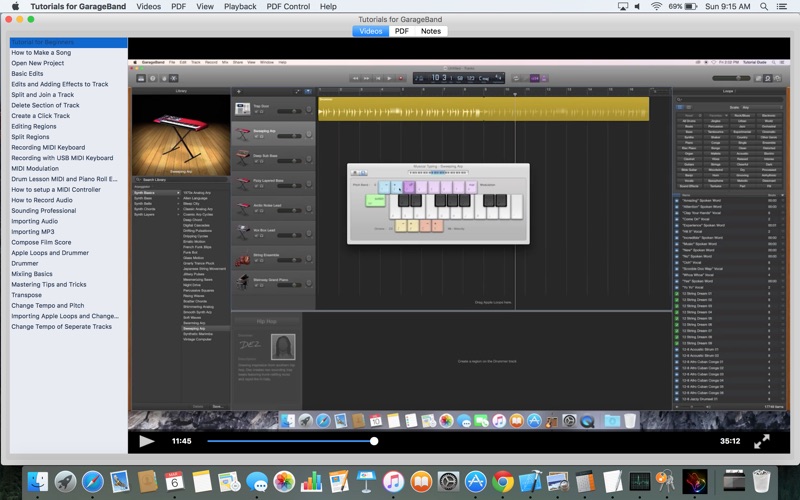Select 'How to Make a Song' video
Screen dimensions: 800x500
(68, 53)
